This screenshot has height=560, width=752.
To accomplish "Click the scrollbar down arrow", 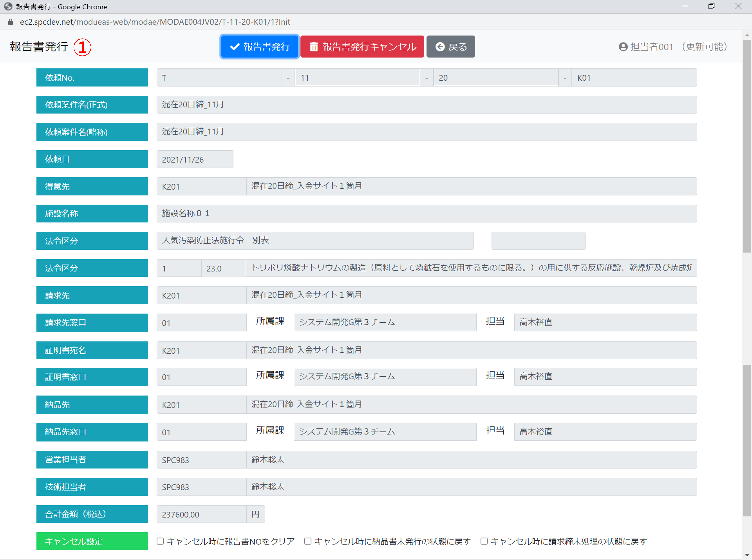I will point(747,555).
